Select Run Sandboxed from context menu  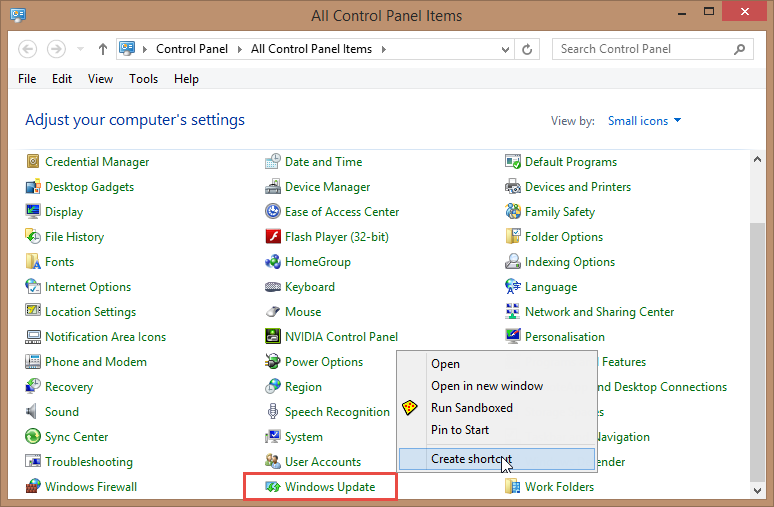click(497, 408)
